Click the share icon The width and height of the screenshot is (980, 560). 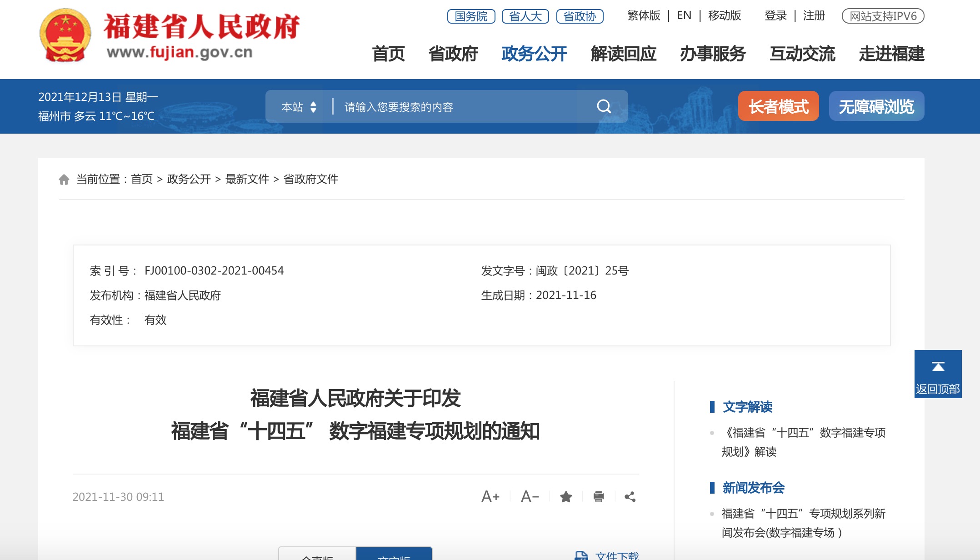tap(630, 497)
